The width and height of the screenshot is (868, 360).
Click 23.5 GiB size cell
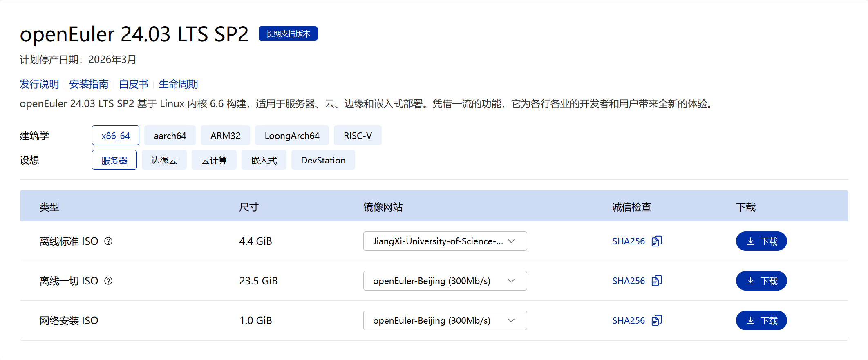click(258, 281)
